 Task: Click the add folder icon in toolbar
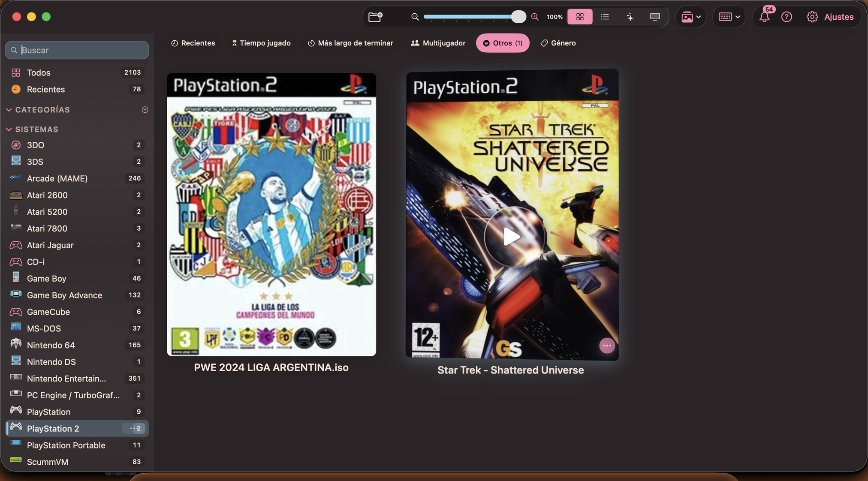375,17
